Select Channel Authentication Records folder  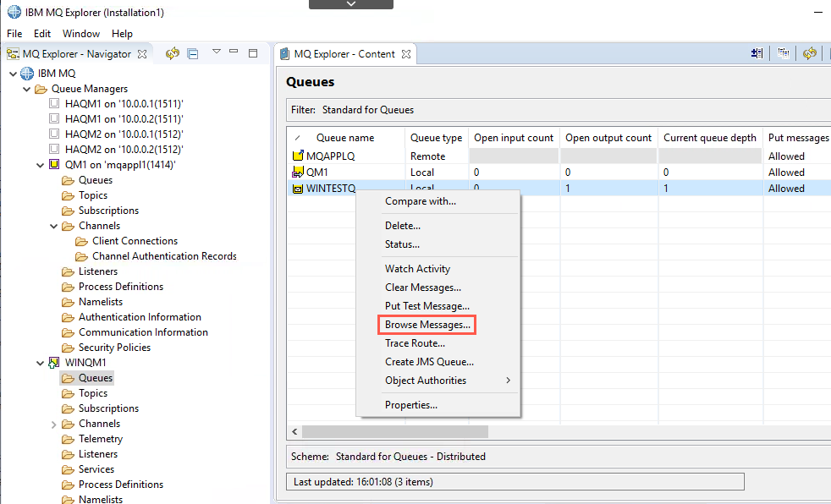click(x=164, y=256)
